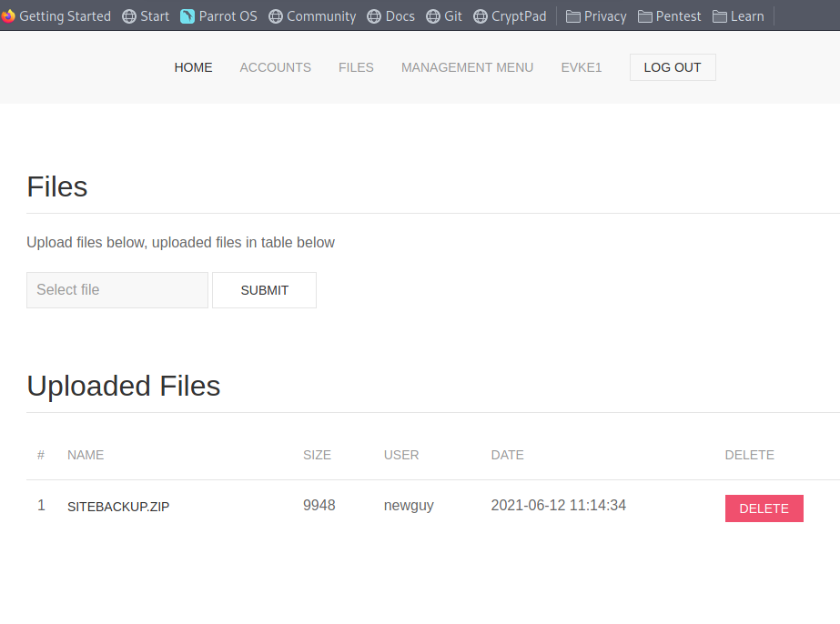This screenshot has width=840, height=624.
Task: Open the Learn bookmarks folder
Action: tap(738, 15)
